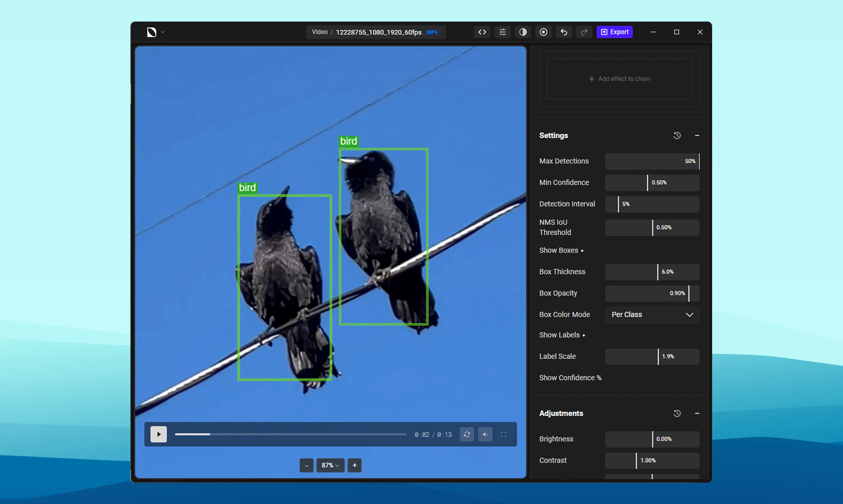Reset the Settings section to defaults

point(677,135)
